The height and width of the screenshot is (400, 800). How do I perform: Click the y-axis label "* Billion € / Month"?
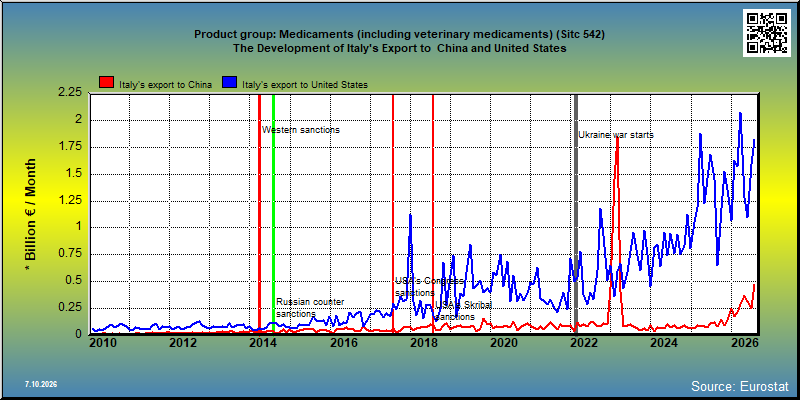(31, 214)
